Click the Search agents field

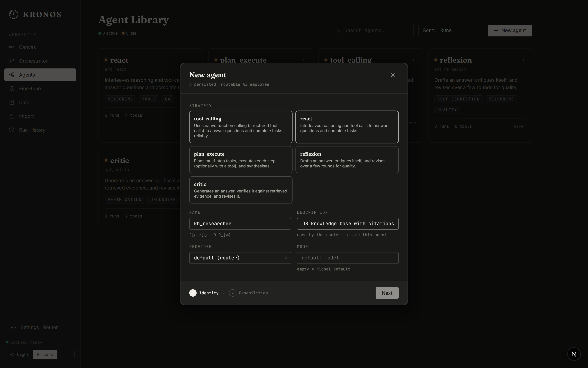[373, 30]
